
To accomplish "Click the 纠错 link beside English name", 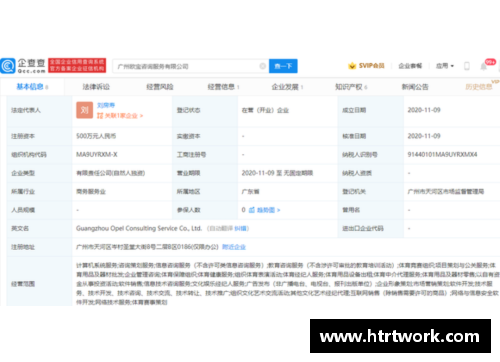I will (240, 229).
